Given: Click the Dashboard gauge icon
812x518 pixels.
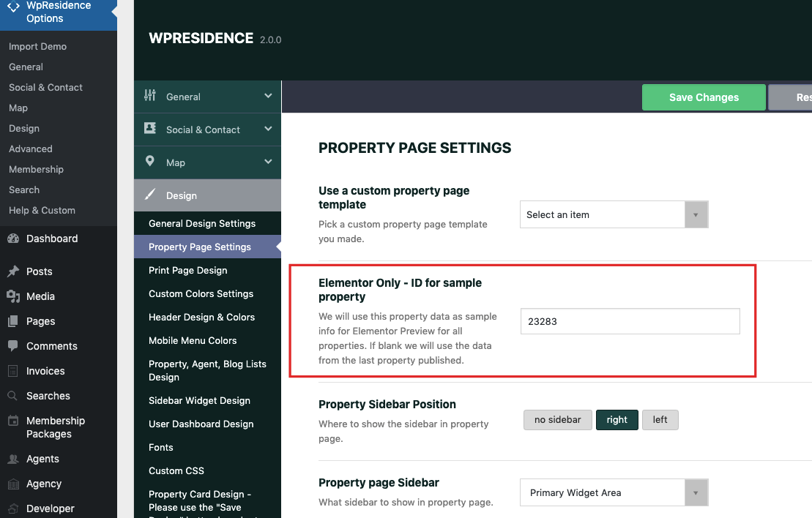Looking at the screenshot, I should (x=13, y=239).
